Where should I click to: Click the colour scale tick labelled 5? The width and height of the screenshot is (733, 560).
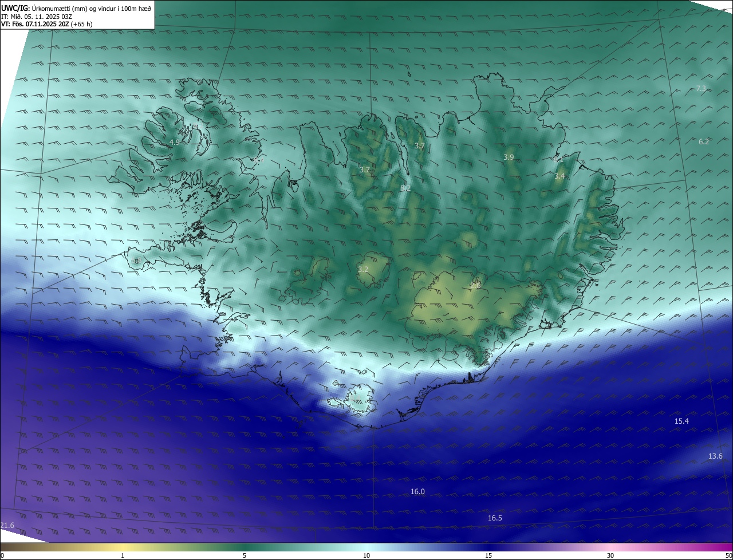tap(245, 555)
